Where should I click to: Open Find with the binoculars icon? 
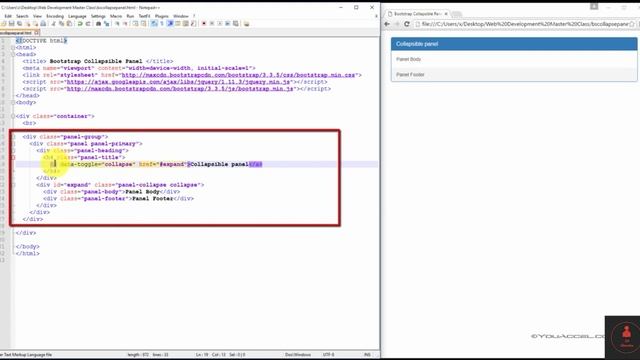pyautogui.click(x=98, y=24)
